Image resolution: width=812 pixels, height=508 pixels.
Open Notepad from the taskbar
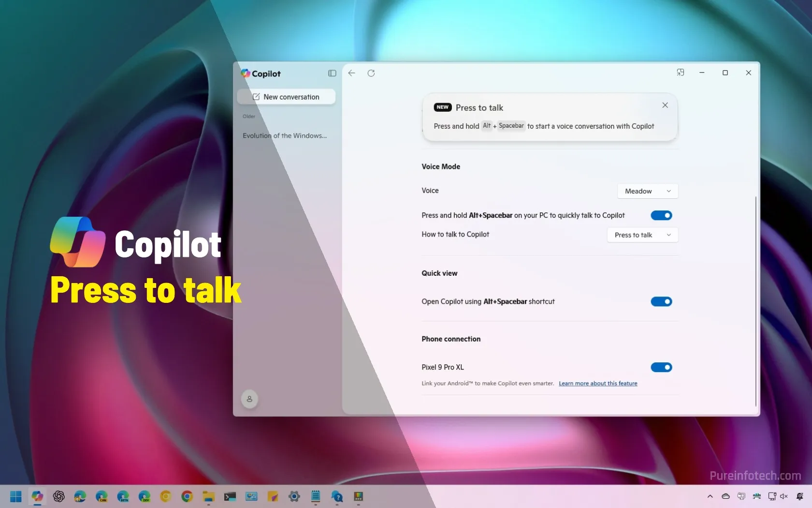point(316,496)
